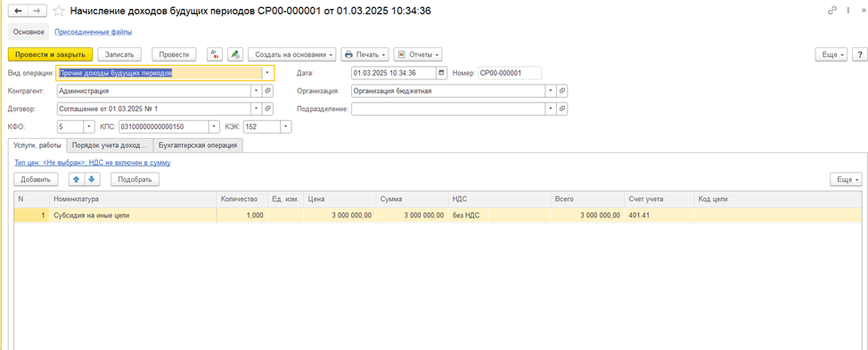This screenshot has width=868, height=350.
Task: Copy document link via chain icon
Action: coord(831,11)
